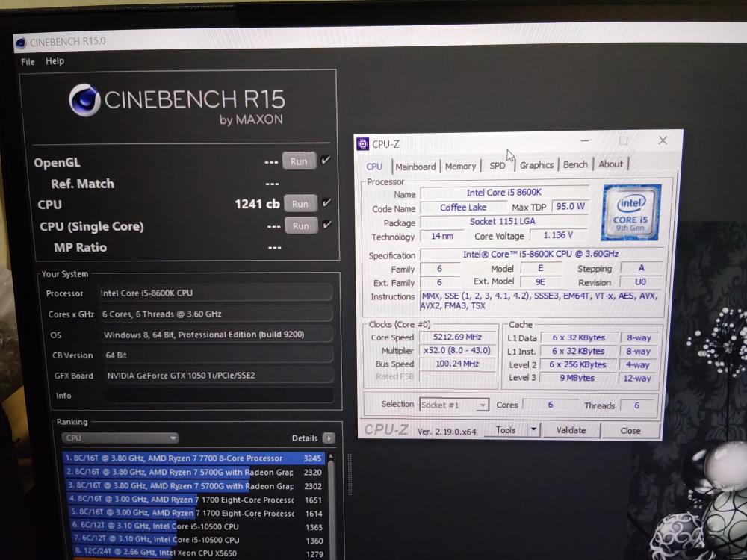This screenshot has width=747, height=560.
Task: Uncheck the OpenGL test checkbox
Action: [x=326, y=160]
